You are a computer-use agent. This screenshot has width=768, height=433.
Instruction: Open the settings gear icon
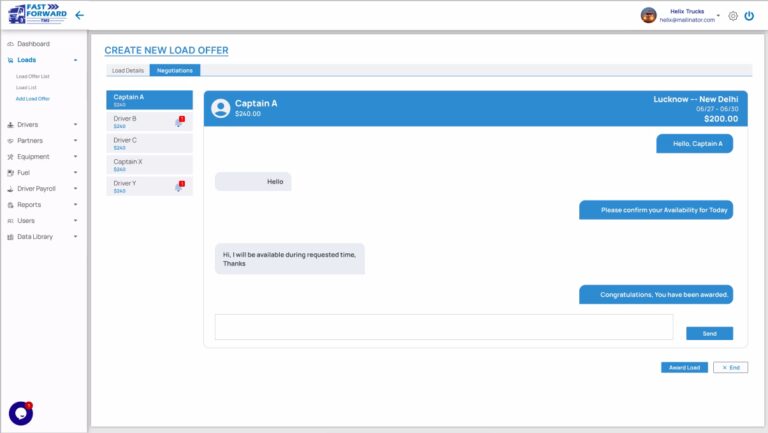[733, 16]
